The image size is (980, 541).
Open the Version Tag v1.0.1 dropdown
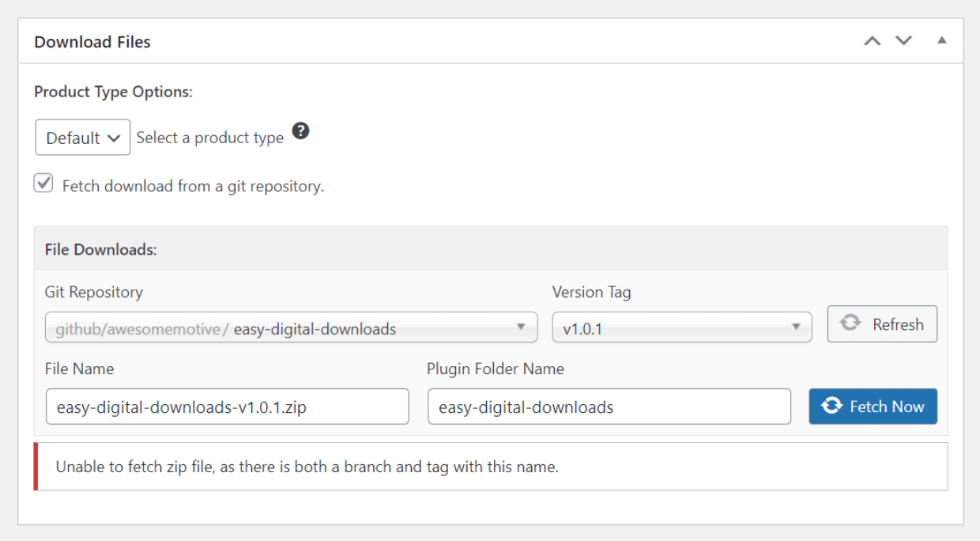[681, 328]
